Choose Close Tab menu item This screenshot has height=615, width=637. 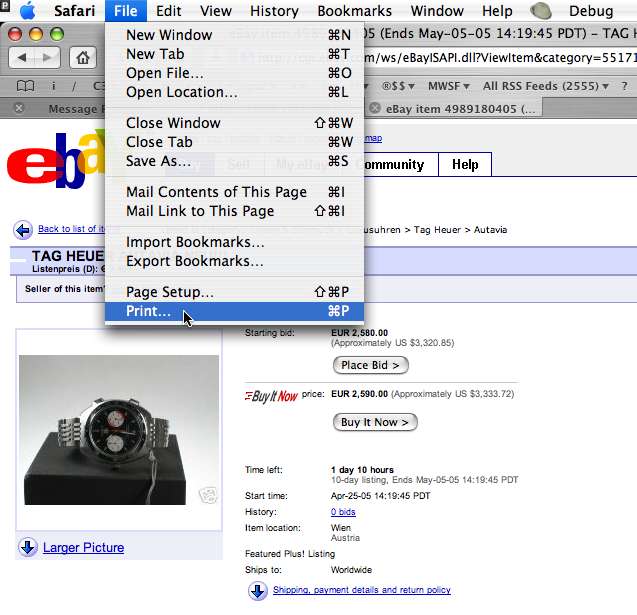(234, 142)
